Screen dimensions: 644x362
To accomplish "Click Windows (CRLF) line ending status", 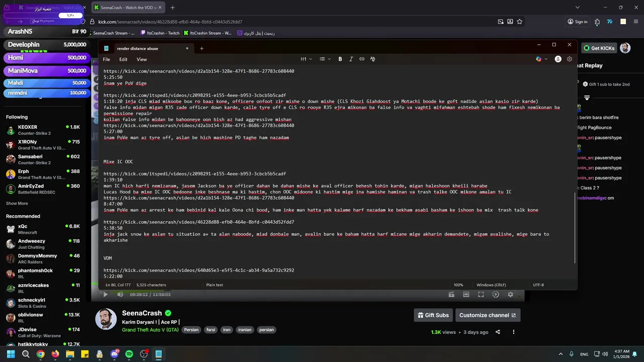I will pyautogui.click(x=491, y=285).
